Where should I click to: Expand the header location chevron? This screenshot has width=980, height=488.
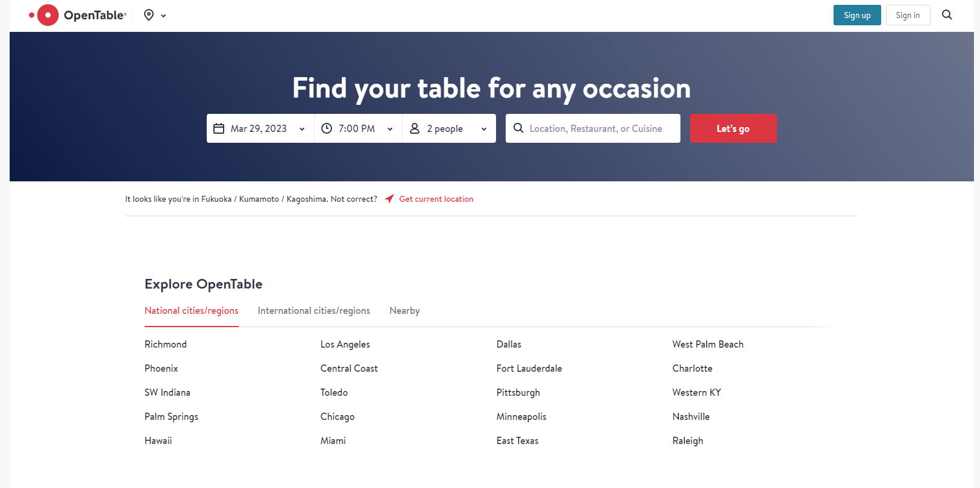coord(163,16)
